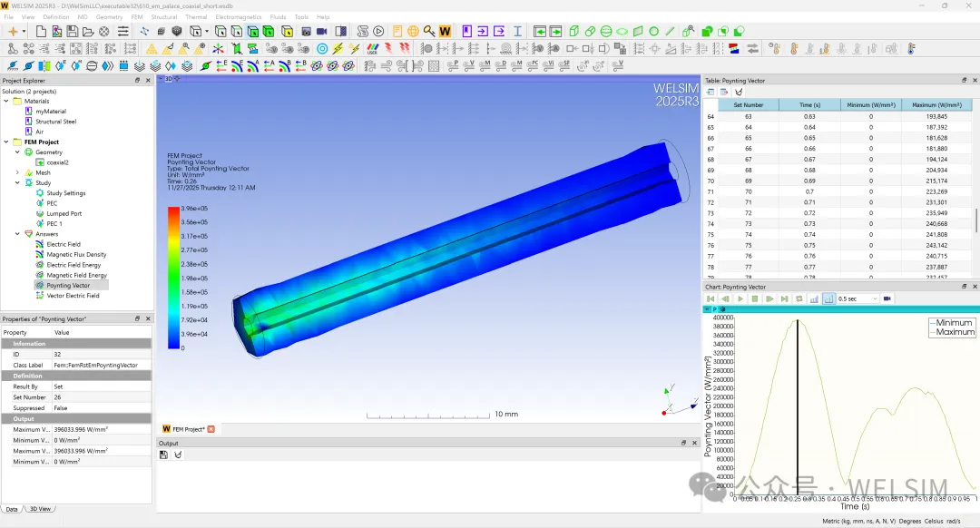
Task: Click the stop animation button in the chart toolbar
Action: (x=755, y=298)
